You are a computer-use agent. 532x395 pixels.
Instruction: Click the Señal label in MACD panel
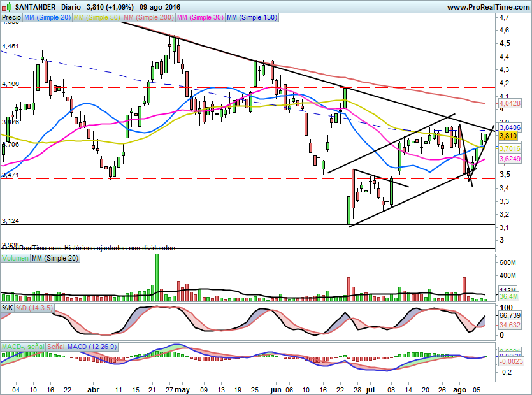[56, 347]
